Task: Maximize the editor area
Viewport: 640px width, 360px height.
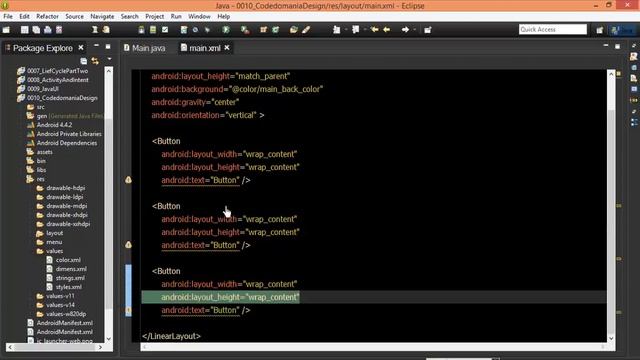Action: 618,47
